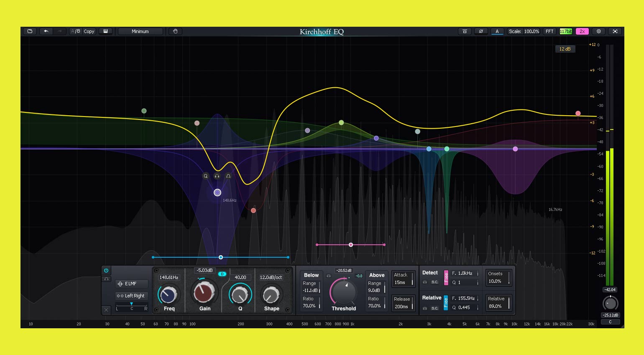The width and height of the screenshot is (644, 355).
Task: Expand the Left Right channel dropdown
Action: 132,296
